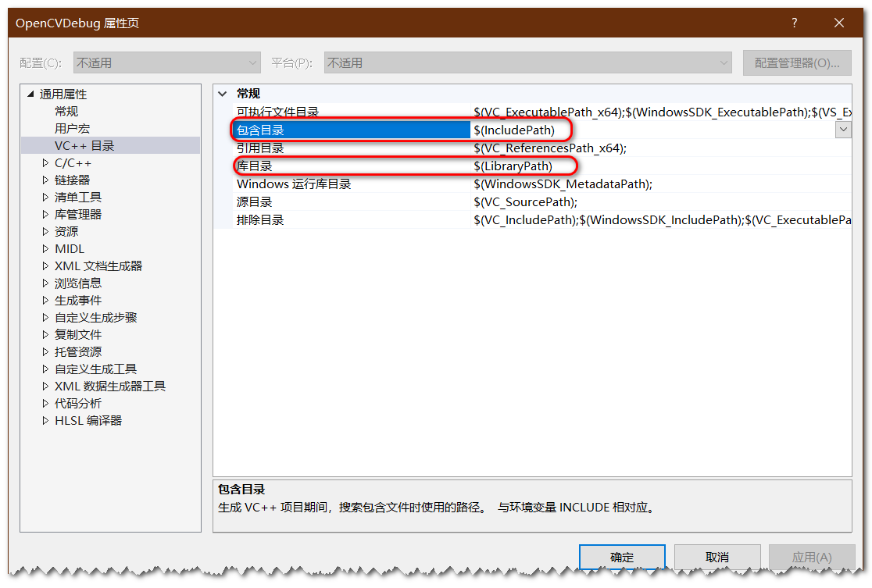Click the 取消 button
The image size is (872, 588).
717,557
